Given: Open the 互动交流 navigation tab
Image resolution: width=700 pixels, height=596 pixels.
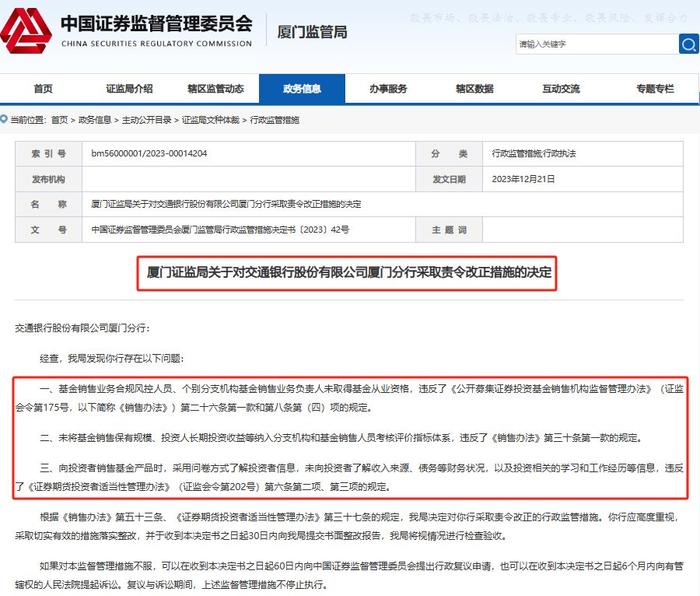Looking at the screenshot, I should point(561,89).
